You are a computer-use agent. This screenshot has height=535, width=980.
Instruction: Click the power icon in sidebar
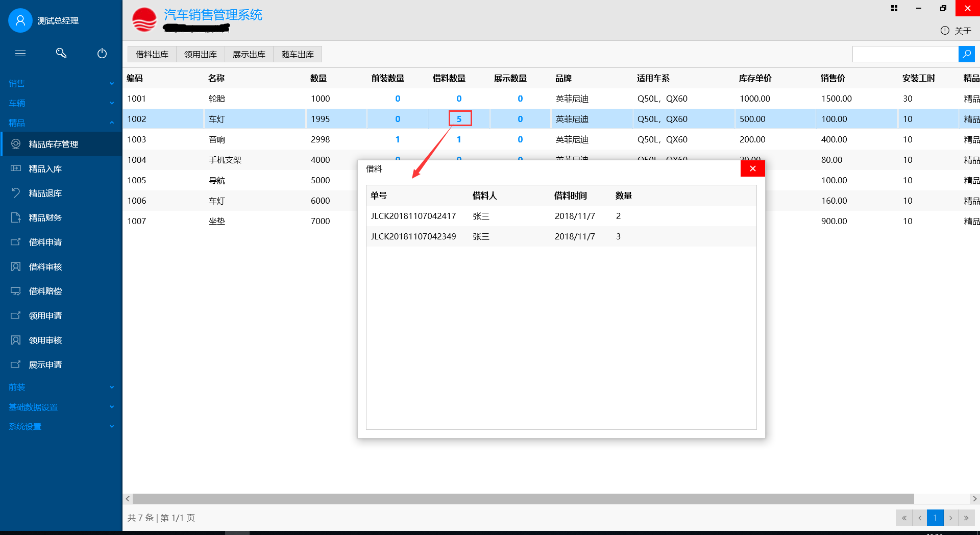[102, 53]
